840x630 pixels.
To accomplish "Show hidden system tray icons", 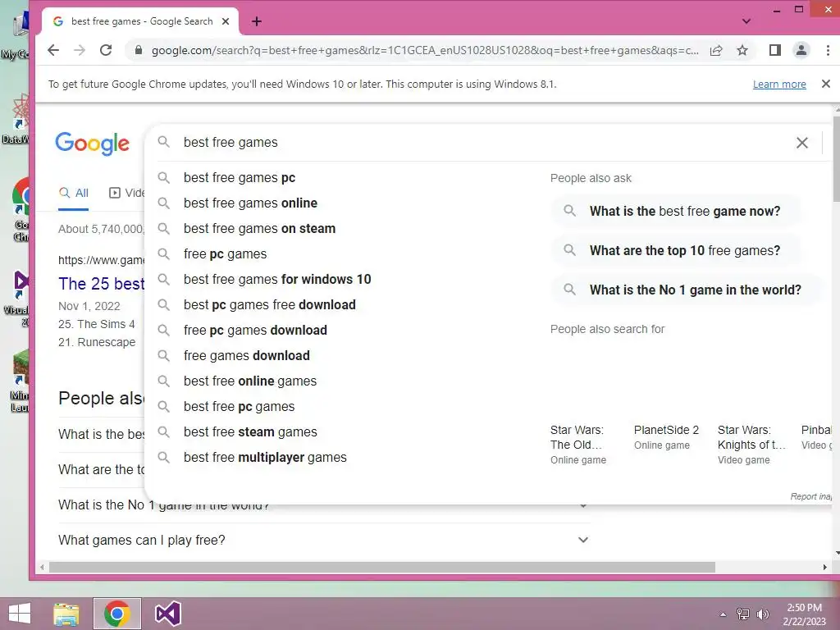I will coord(723,614).
